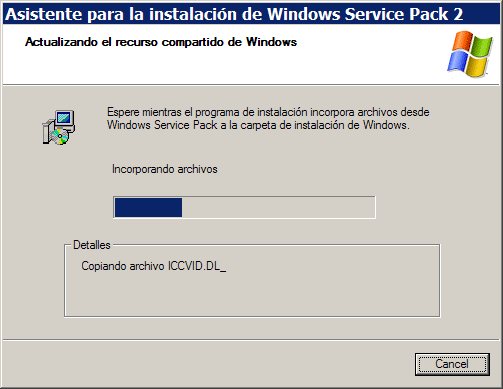Click the file name ICCVID.DL_ in details
The image size is (503, 389).
(x=197, y=266)
